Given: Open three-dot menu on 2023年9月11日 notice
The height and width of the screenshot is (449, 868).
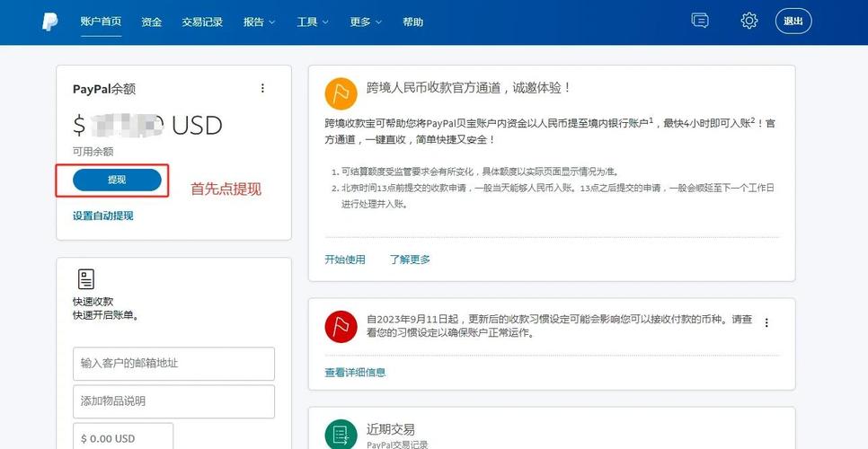Looking at the screenshot, I should coord(766,323).
